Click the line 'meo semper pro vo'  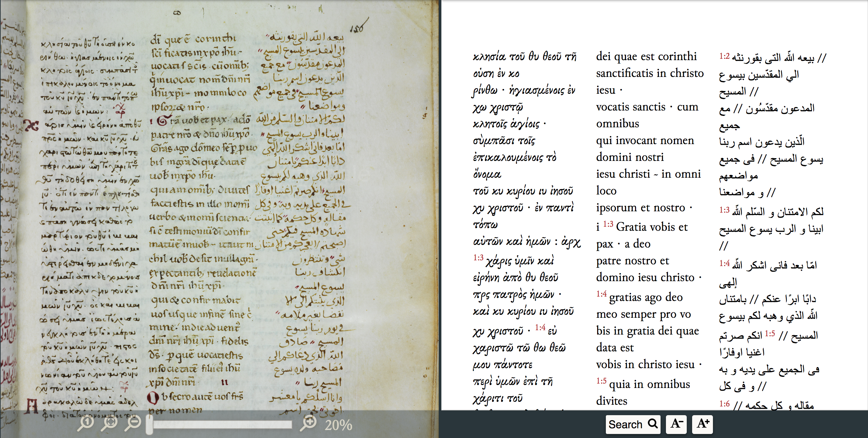click(x=643, y=314)
